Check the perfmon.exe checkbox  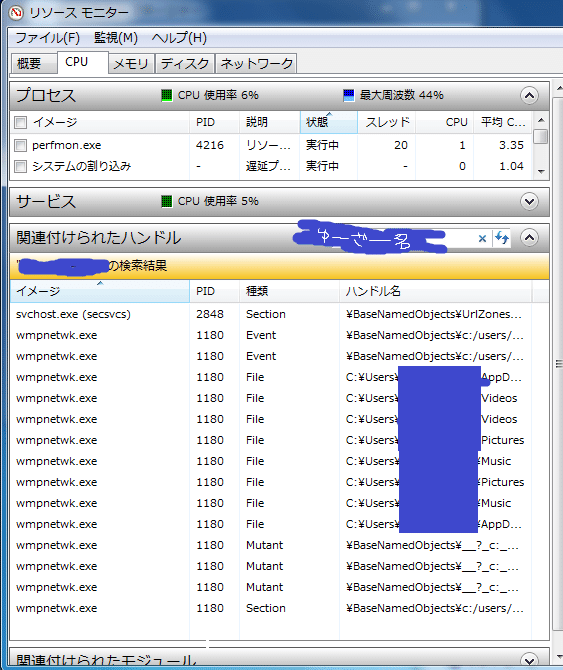click(20, 145)
